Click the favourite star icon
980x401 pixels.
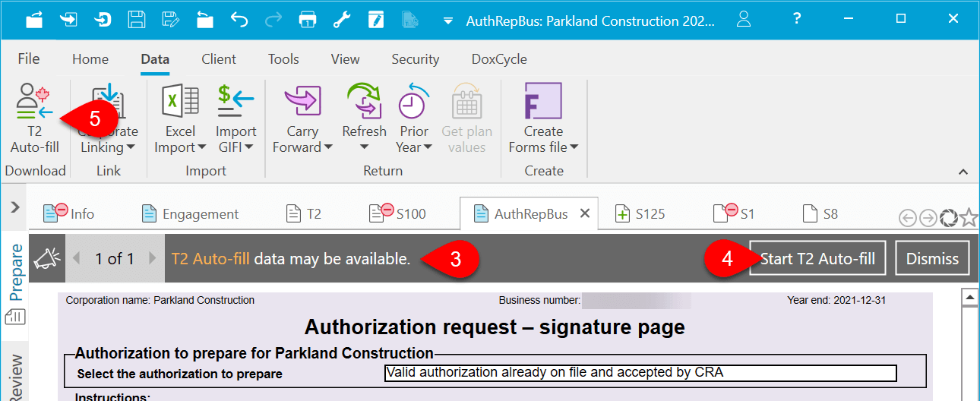[x=969, y=218]
